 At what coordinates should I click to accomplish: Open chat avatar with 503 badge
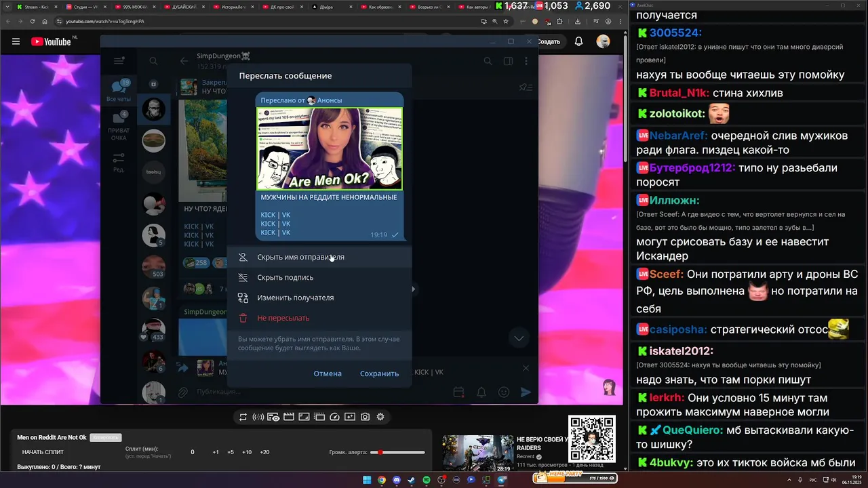point(154,266)
